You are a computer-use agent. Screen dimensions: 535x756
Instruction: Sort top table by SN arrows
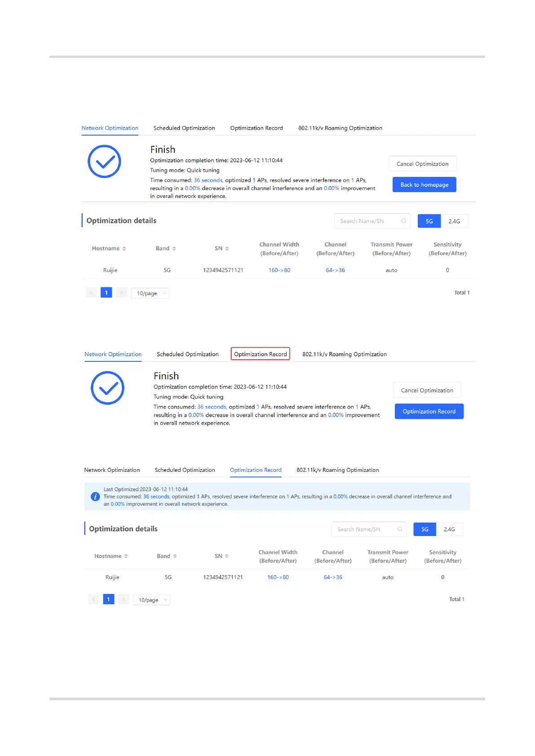(227, 249)
